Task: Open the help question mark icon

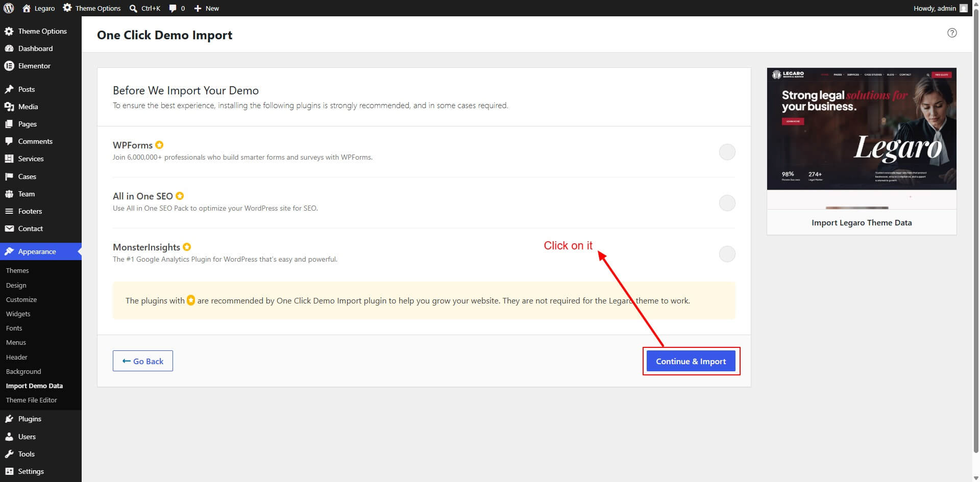Action: pyautogui.click(x=952, y=33)
